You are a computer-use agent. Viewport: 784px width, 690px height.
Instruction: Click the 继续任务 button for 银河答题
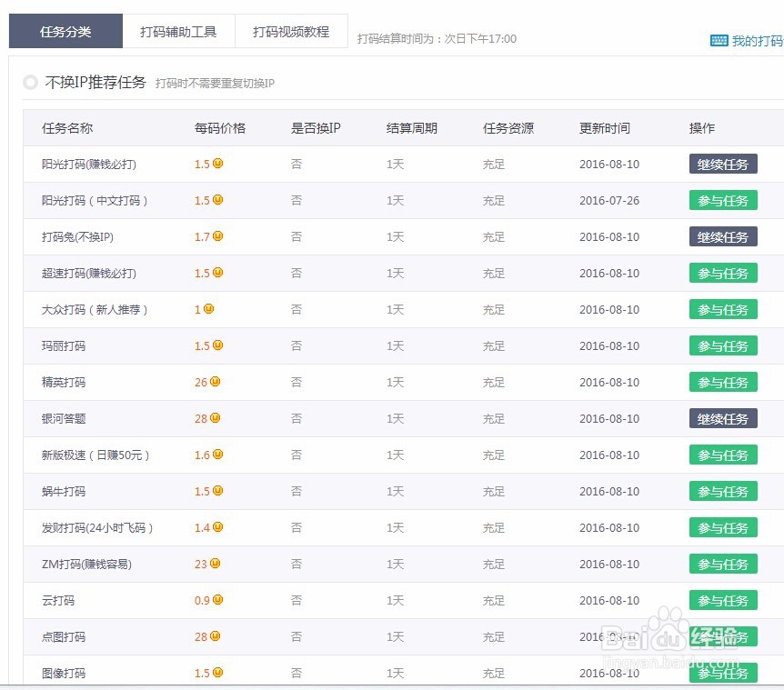tap(722, 418)
